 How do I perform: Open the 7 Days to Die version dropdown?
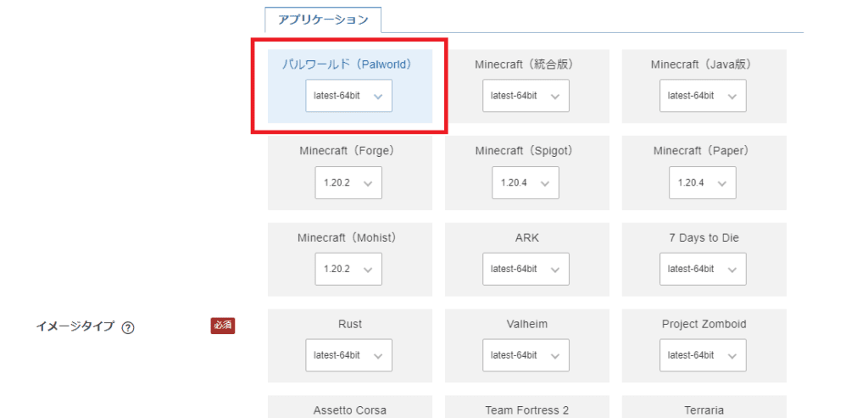click(x=703, y=269)
